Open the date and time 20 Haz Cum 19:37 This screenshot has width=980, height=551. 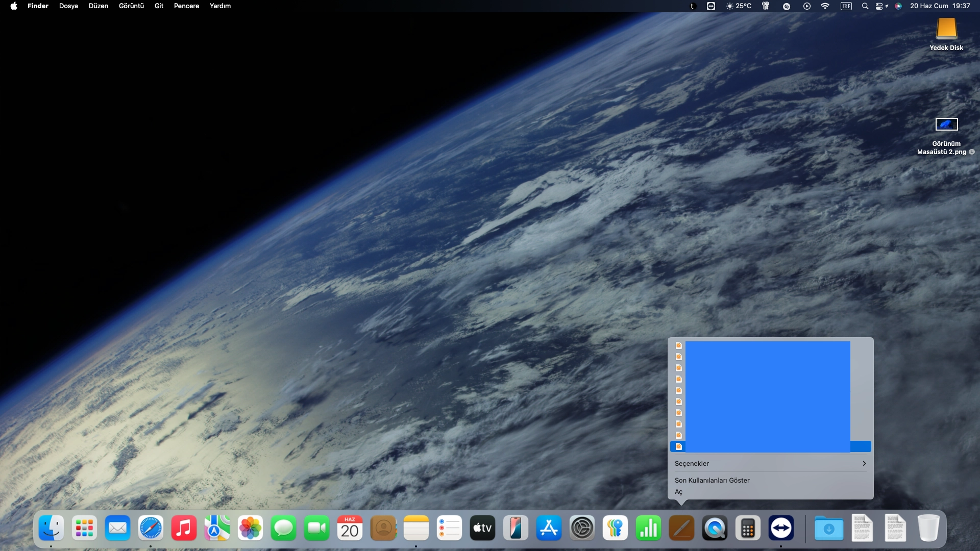pyautogui.click(x=940, y=6)
